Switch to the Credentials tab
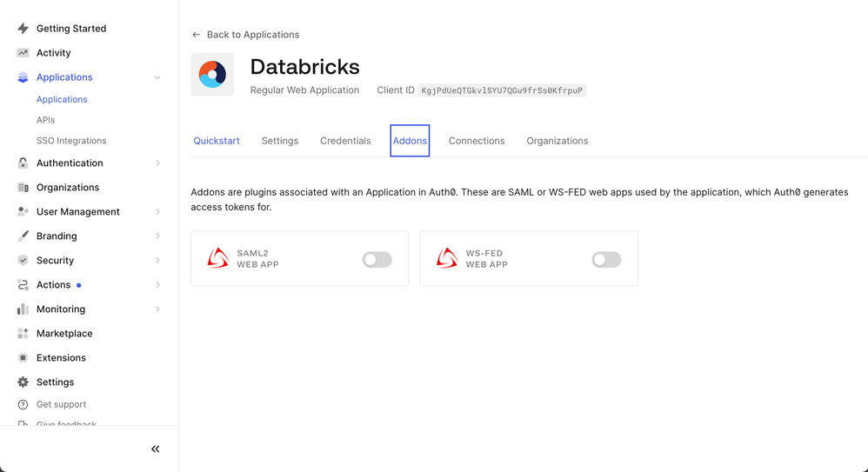The height and width of the screenshot is (472, 868). click(x=345, y=141)
